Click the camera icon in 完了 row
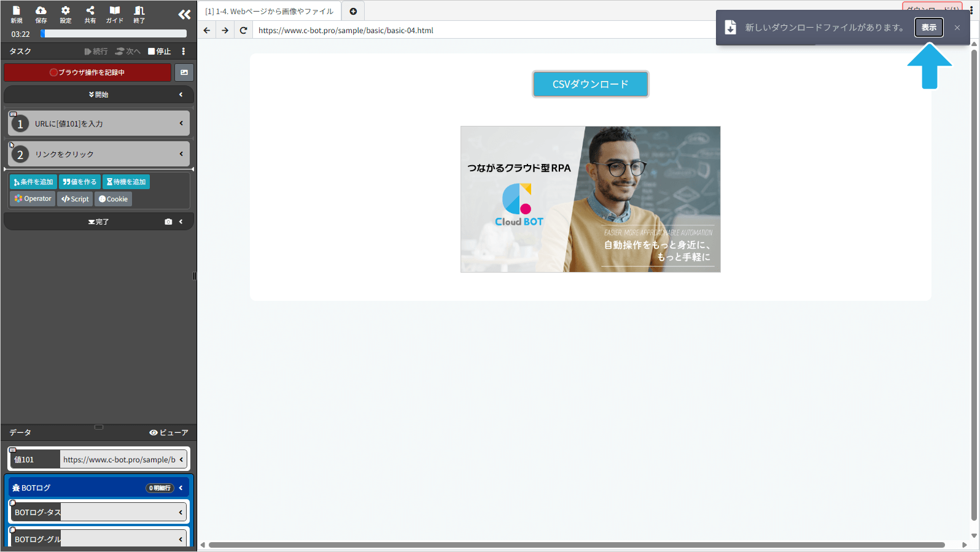This screenshot has width=980, height=552. 168,222
